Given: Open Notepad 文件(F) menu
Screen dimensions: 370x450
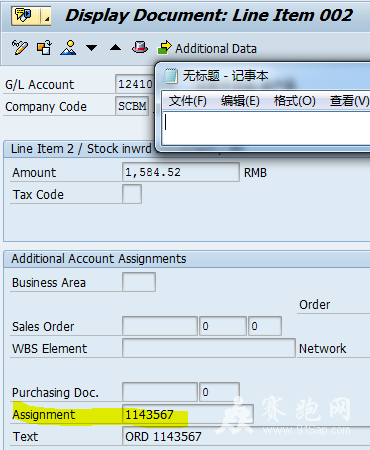Looking at the screenshot, I should tap(187, 100).
